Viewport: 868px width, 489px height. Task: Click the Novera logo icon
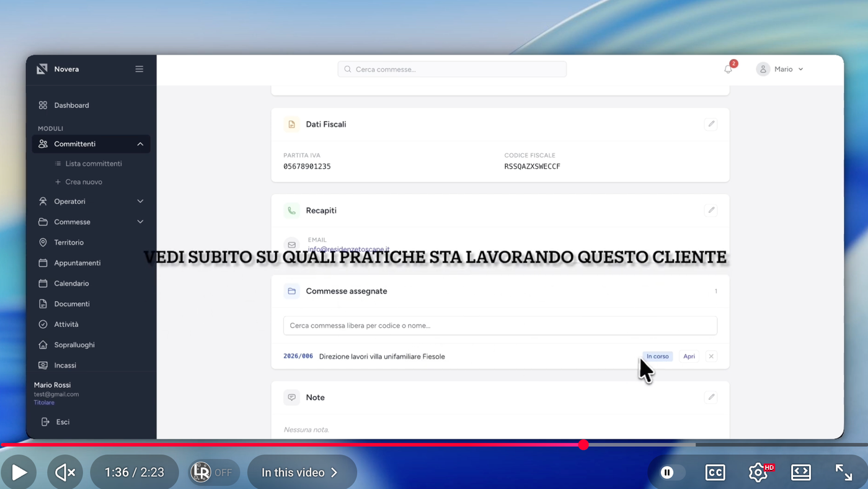[x=42, y=69]
